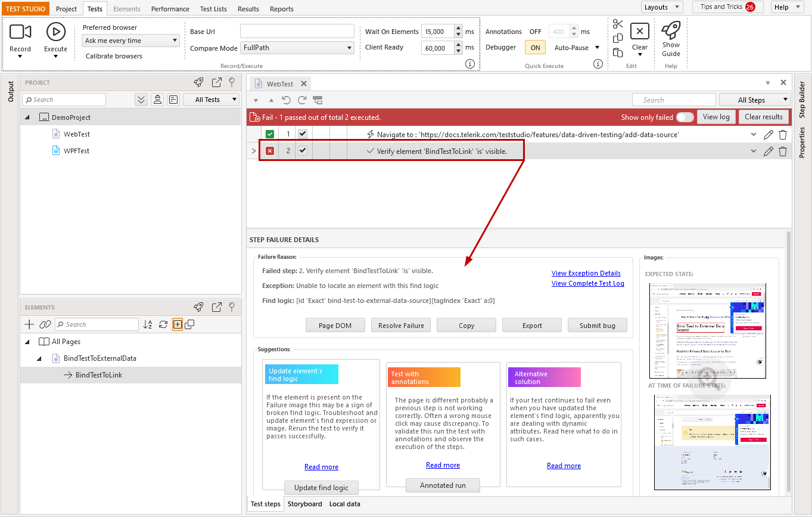
Task: Click the chain link icon in Elements toolbar
Action: click(45, 324)
